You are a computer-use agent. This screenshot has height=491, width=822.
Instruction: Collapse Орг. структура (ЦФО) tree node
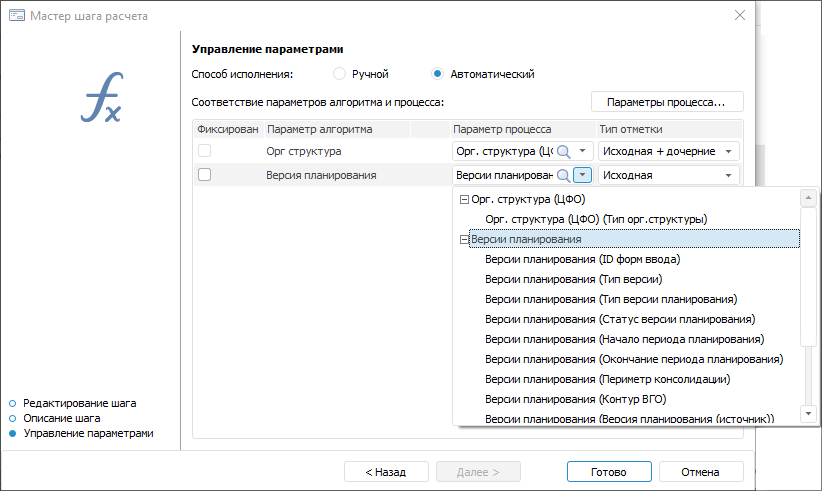(464, 199)
